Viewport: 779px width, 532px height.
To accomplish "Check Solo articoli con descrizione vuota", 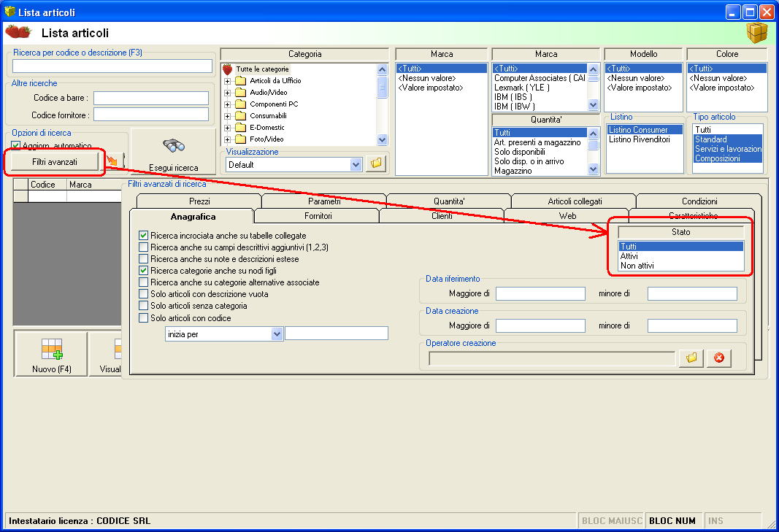I will point(144,293).
